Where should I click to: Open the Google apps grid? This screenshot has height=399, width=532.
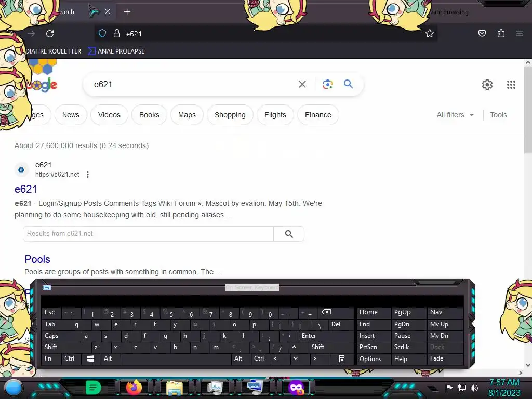coord(511,85)
